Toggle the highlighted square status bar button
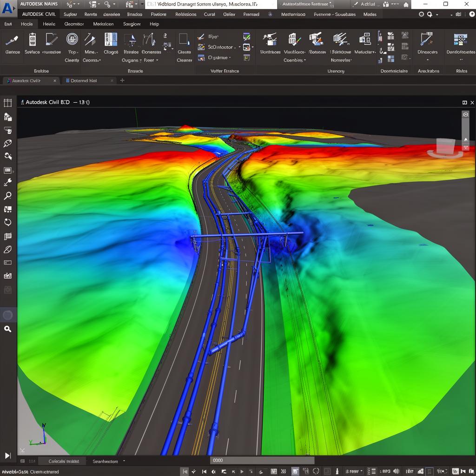 295,471
